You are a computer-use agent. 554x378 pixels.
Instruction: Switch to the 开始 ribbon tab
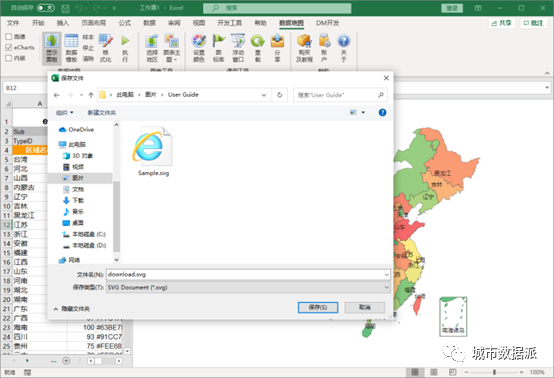pos(38,23)
